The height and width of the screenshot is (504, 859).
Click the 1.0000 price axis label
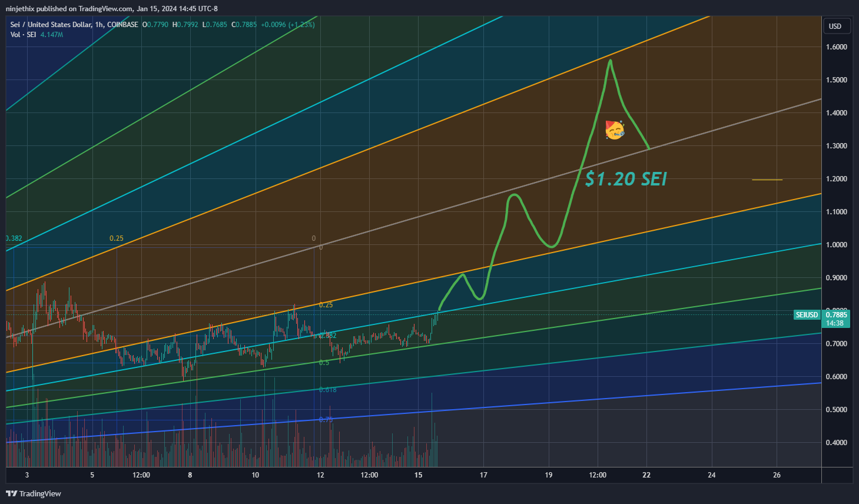pyautogui.click(x=836, y=245)
